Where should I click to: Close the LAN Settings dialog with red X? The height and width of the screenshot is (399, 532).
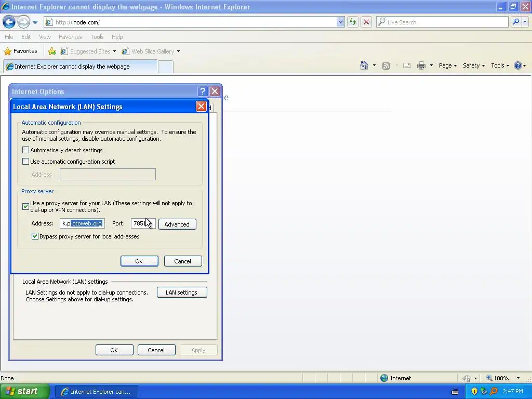[x=201, y=107]
